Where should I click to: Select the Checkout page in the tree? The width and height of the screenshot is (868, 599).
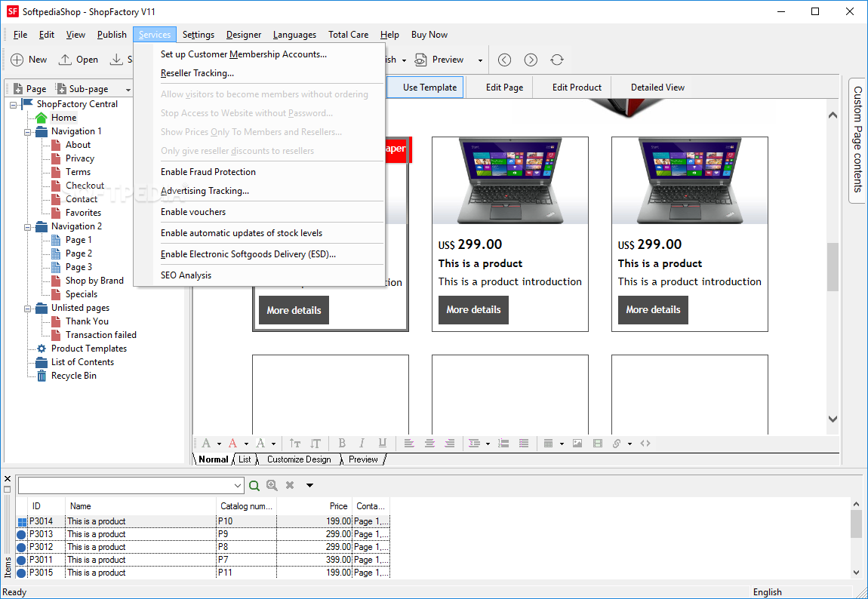[x=85, y=186]
